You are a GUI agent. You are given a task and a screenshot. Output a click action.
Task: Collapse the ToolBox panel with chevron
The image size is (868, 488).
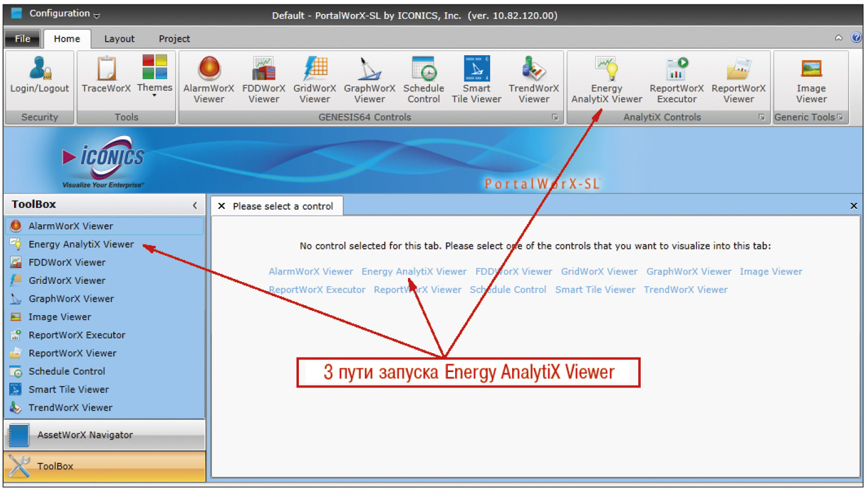(195, 205)
